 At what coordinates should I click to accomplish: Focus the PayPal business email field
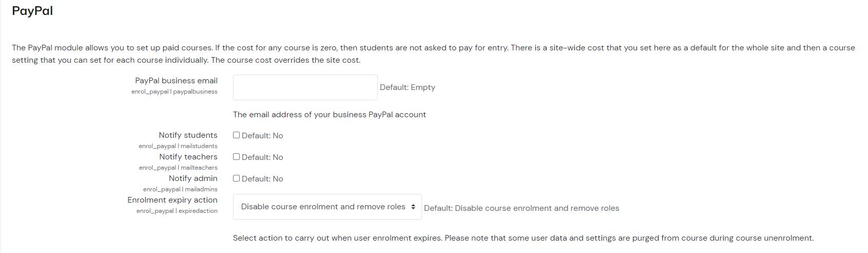(x=305, y=87)
